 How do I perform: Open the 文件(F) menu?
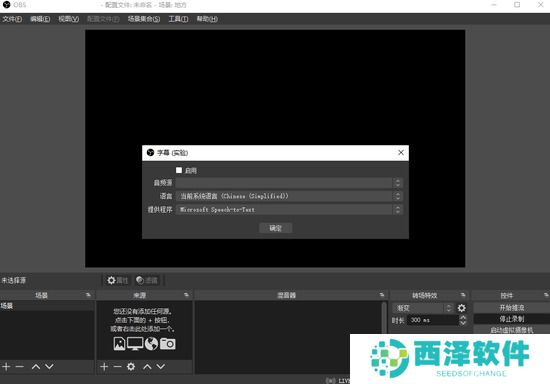pos(12,19)
